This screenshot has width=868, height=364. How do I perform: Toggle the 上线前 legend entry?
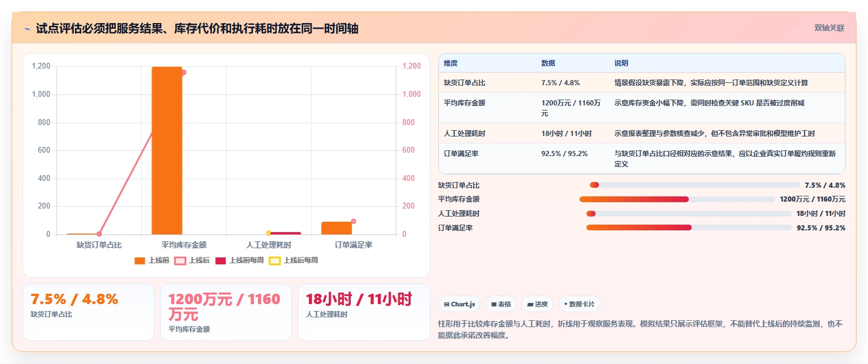(x=152, y=260)
